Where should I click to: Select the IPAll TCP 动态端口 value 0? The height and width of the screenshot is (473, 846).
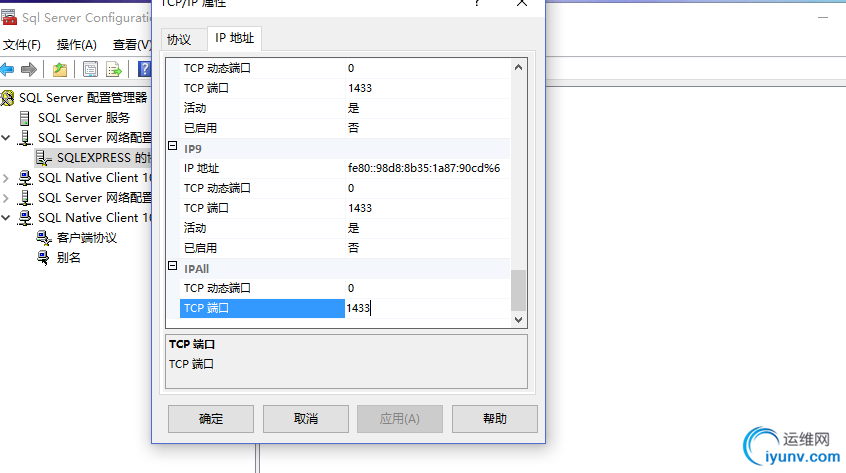427,288
